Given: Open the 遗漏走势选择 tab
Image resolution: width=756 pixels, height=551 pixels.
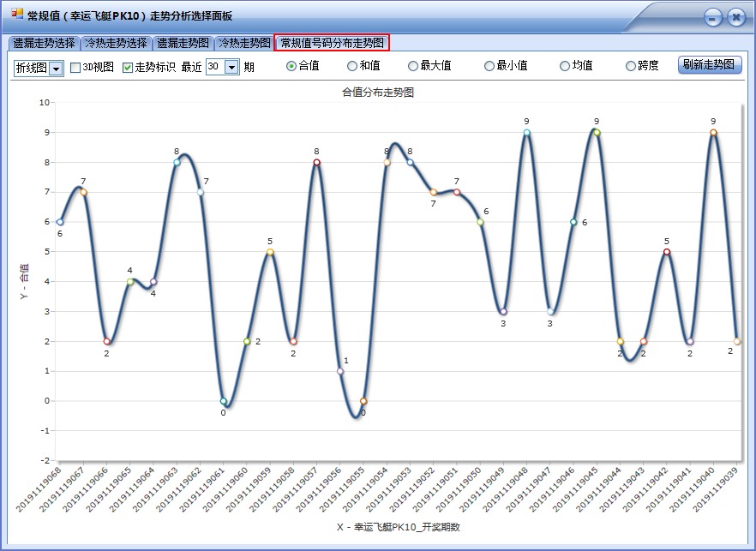Looking at the screenshot, I should (44, 43).
